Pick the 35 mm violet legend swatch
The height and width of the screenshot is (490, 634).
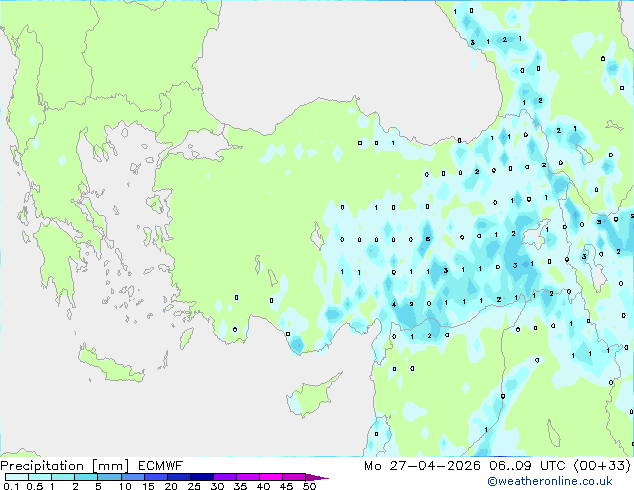[247, 477]
